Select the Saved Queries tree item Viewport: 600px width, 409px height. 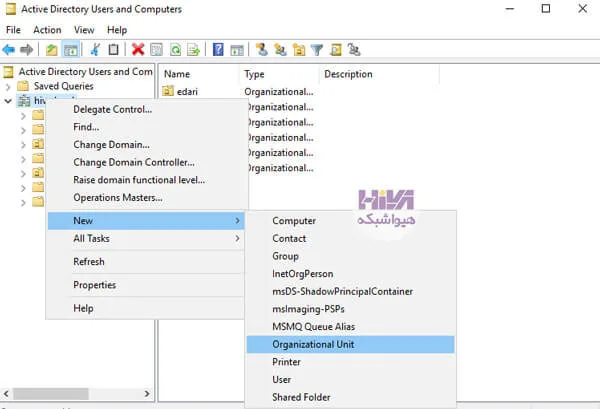click(x=64, y=86)
